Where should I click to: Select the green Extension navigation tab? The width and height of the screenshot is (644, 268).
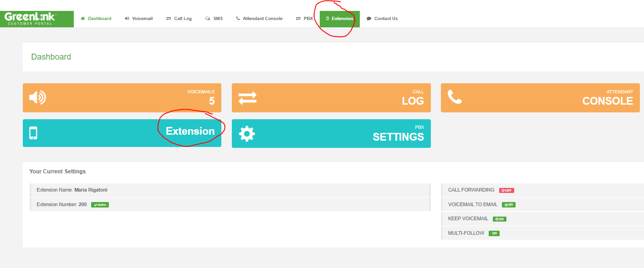pos(340,19)
